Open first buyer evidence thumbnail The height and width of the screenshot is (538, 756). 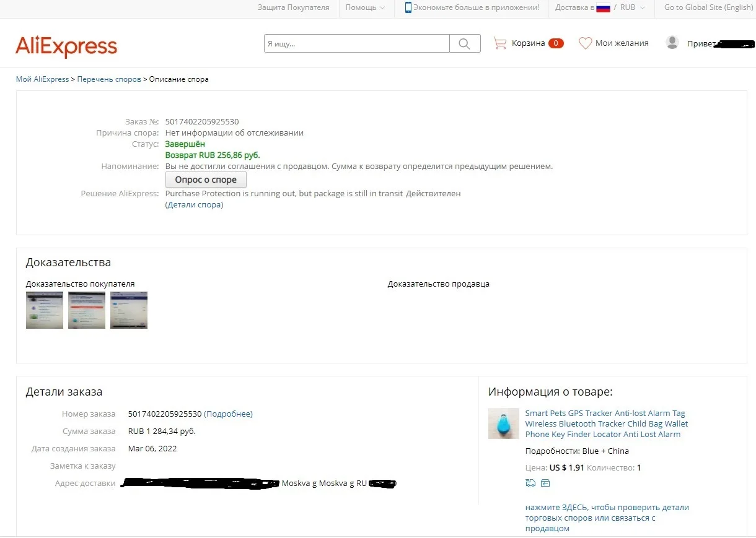45,310
